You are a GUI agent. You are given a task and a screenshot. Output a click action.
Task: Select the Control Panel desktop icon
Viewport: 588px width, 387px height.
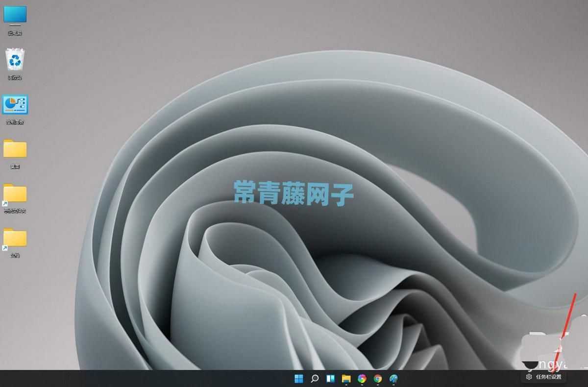[15, 109]
